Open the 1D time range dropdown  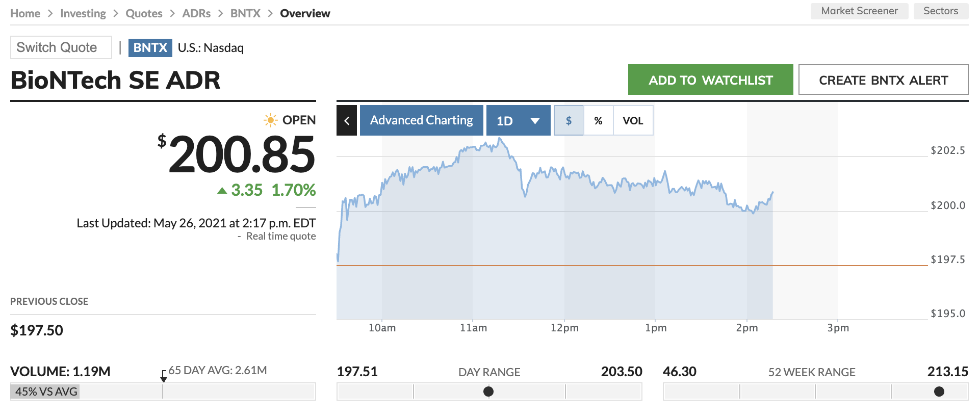point(518,121)
